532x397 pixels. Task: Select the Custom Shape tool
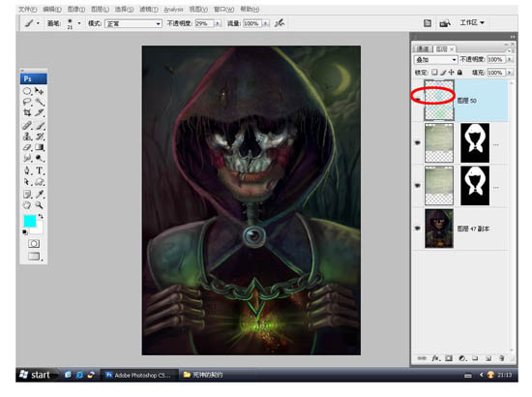point(40,182)
